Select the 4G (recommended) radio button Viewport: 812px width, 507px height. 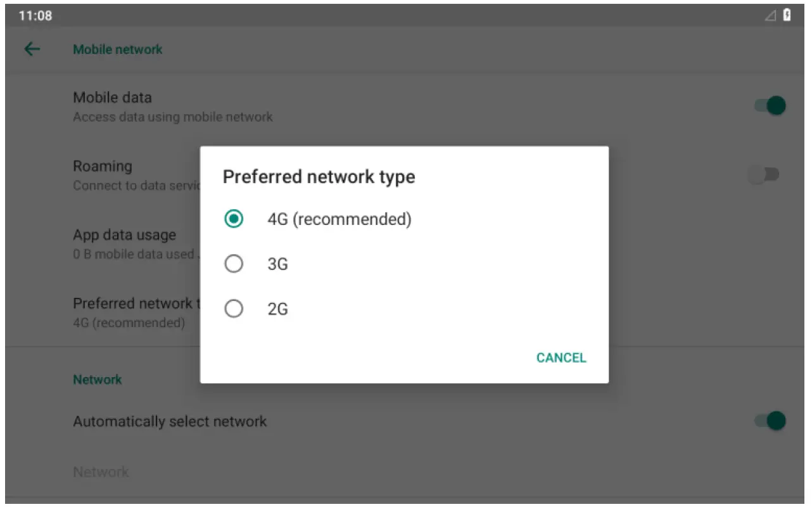(x=234, y=219)
